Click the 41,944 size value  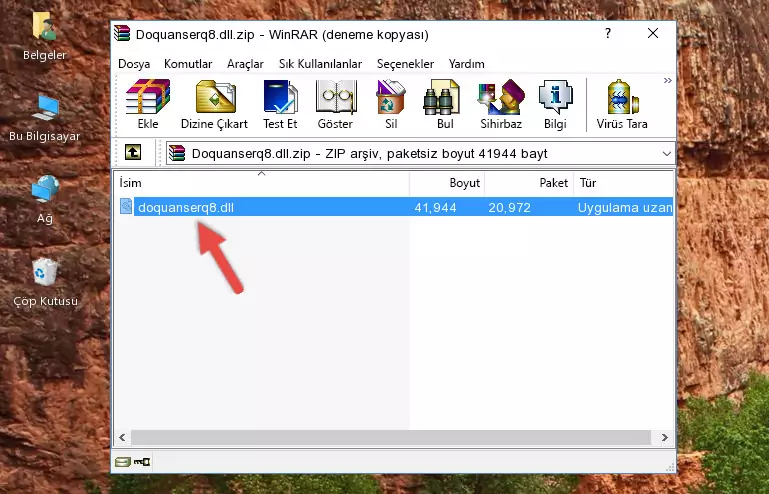(436, 208)
